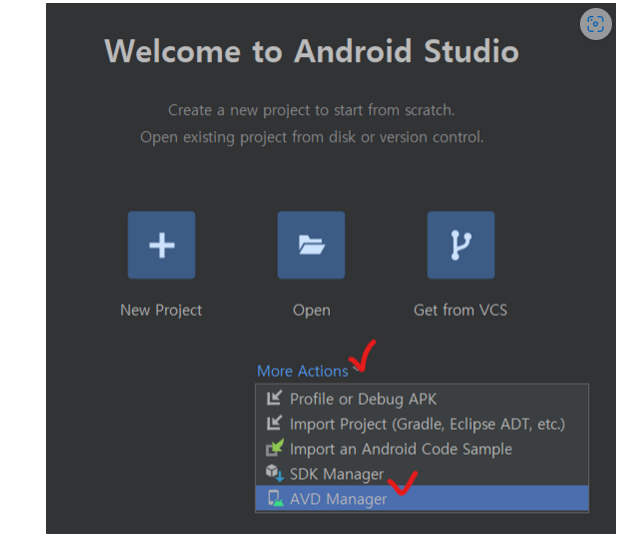This screenshot has height=537, width=633.
Task: Open SDK Manager from the menu
Action: click(422, 474)
